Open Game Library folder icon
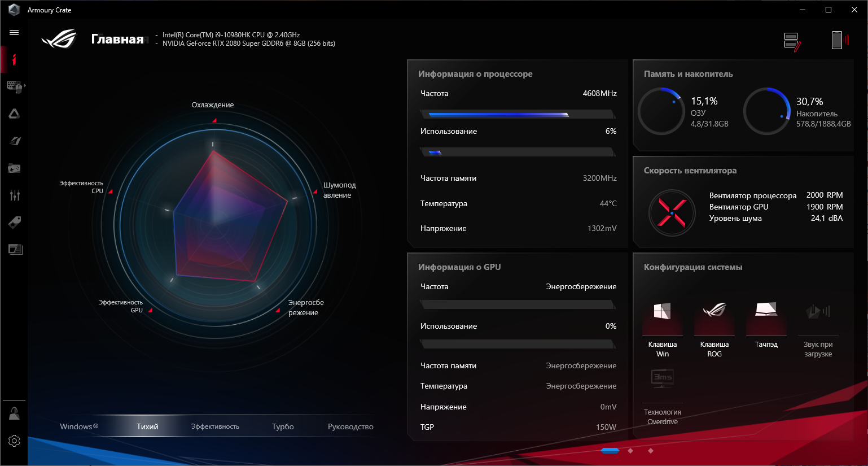Image resolution: width=868 pixels, height=466 pixels. [x=14, y=168]
